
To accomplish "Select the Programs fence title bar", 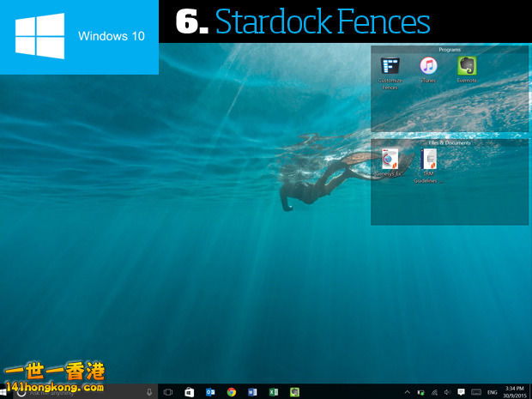I will (x=449, y=50).
